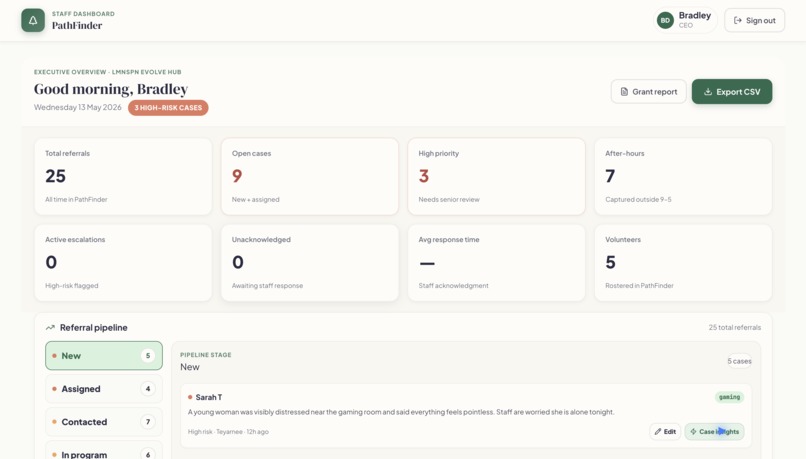Viewport: 806px width, 459px height.
Task: Click the After-hours stat card
Action: pyautogui.click(x=683, y=176)
